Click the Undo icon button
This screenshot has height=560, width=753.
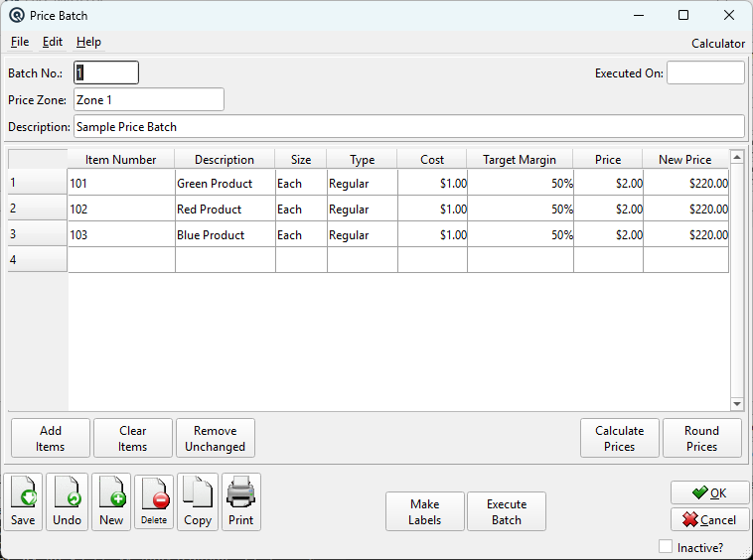[68, 501]
